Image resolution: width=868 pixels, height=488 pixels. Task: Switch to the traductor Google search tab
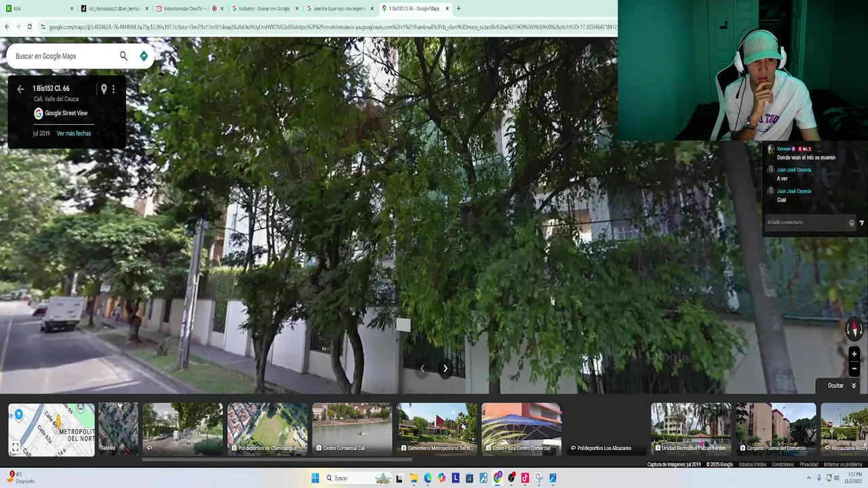[264, 9]
